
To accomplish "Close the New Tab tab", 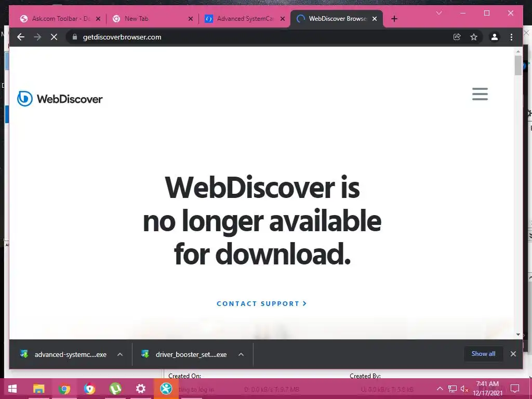I will coord(190,19).
